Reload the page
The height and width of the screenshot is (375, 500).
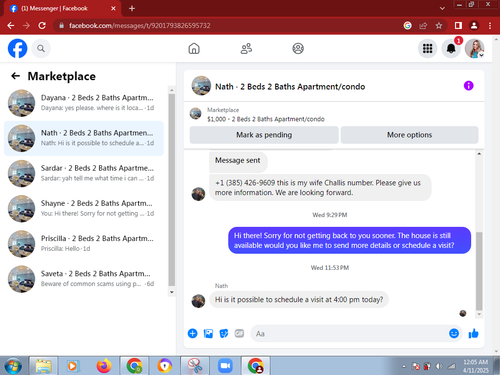coord(42,25)
